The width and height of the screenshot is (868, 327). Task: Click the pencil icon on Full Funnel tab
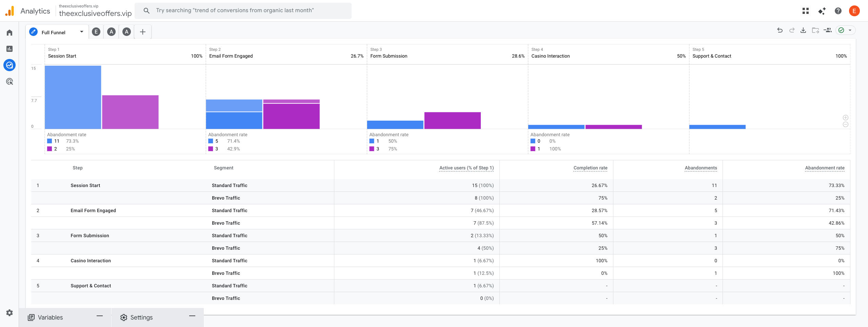33,32
